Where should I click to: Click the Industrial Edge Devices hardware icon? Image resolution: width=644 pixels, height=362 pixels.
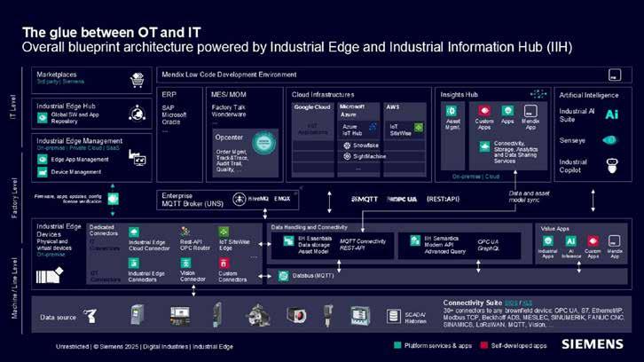(50, 275)
